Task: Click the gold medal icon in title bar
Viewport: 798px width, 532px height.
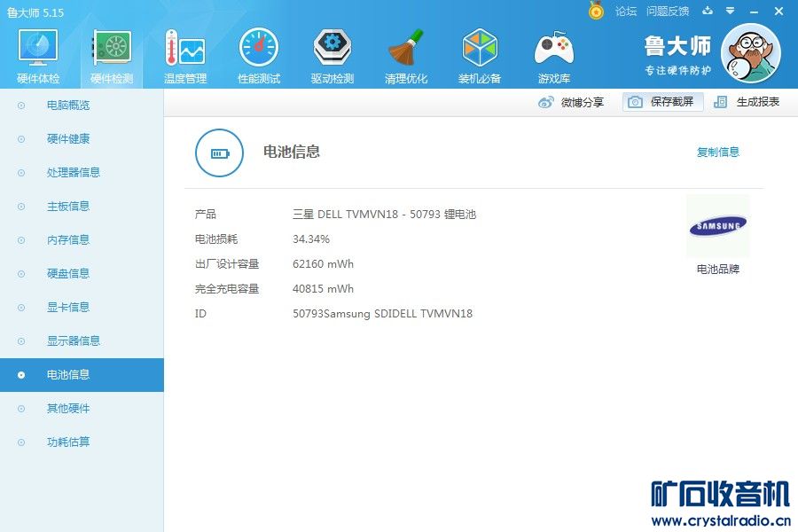Action: point(596,11)
